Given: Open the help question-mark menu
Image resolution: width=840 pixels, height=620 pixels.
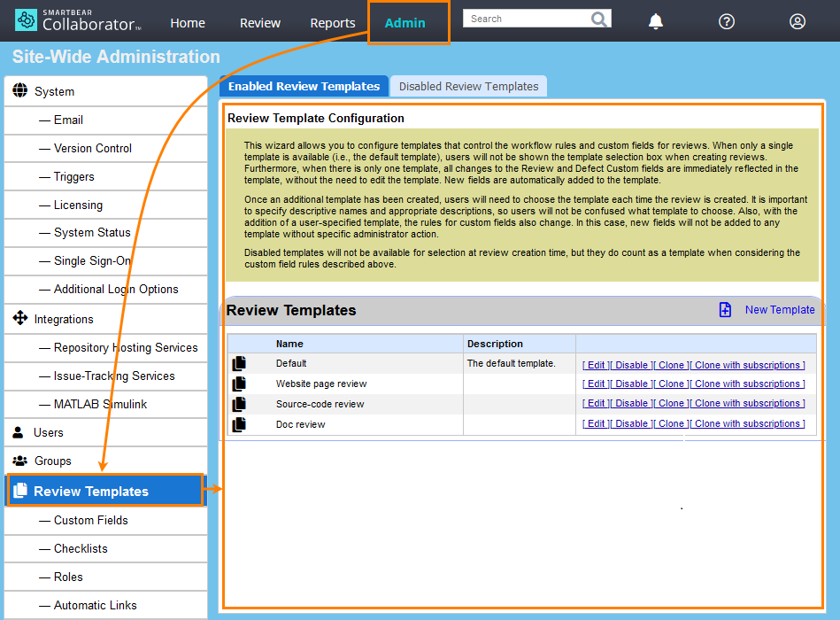Looking at the screenshot, I should tap(726, 21).
